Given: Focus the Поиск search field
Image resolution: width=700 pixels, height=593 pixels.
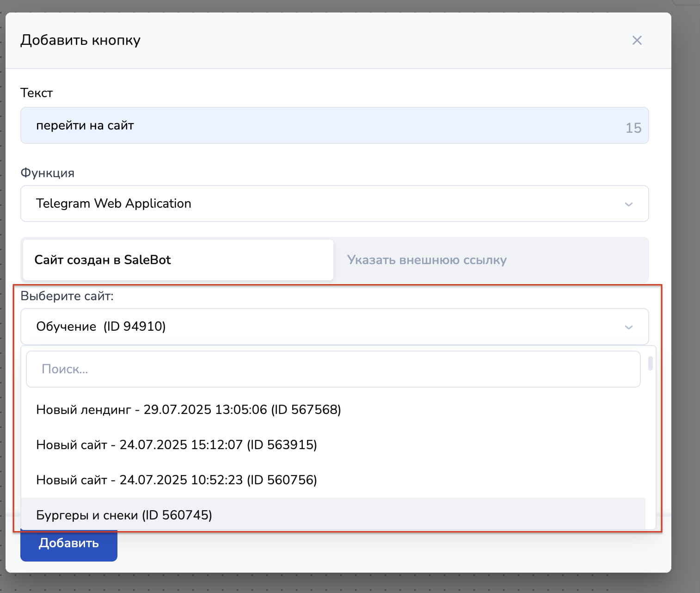Looking at the screenshot, I should tap(333, 369).
